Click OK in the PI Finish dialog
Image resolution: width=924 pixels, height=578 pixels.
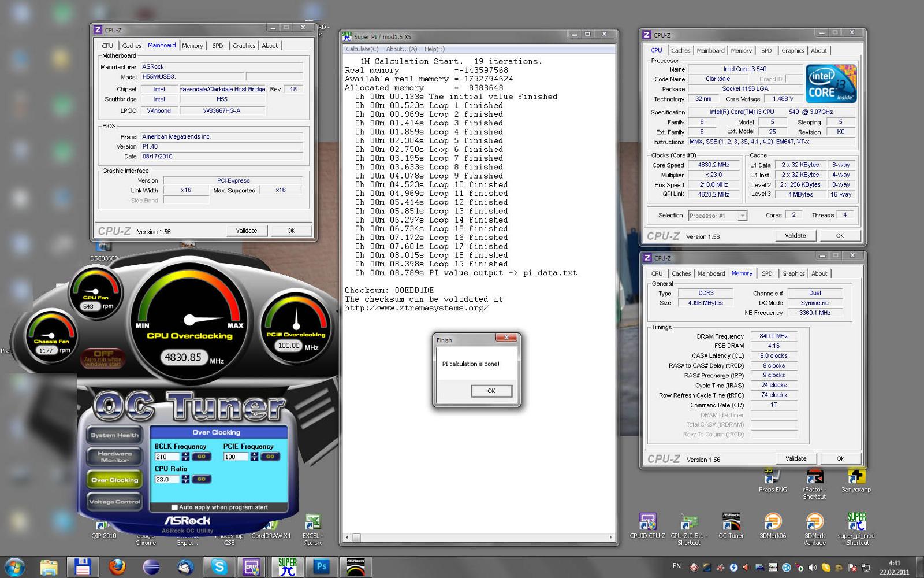(491, 391)
